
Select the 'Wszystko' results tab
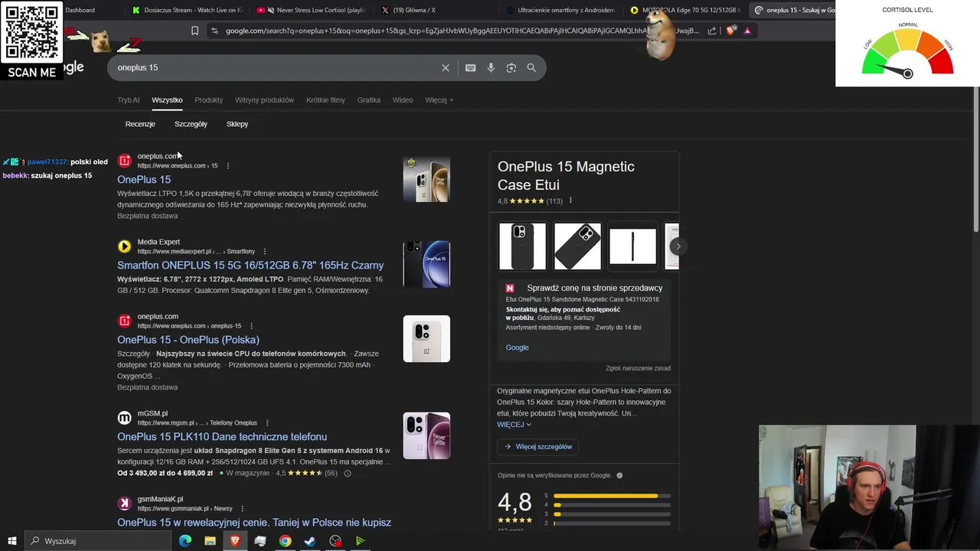coord(167,99)
